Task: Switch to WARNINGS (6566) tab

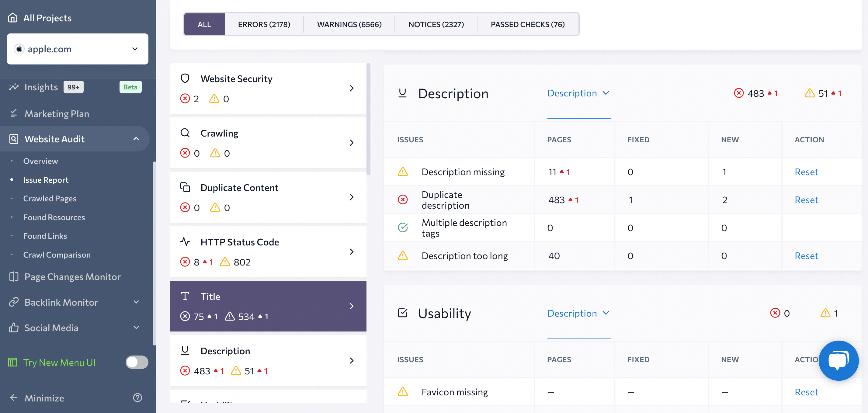Action: click(349, 24)
